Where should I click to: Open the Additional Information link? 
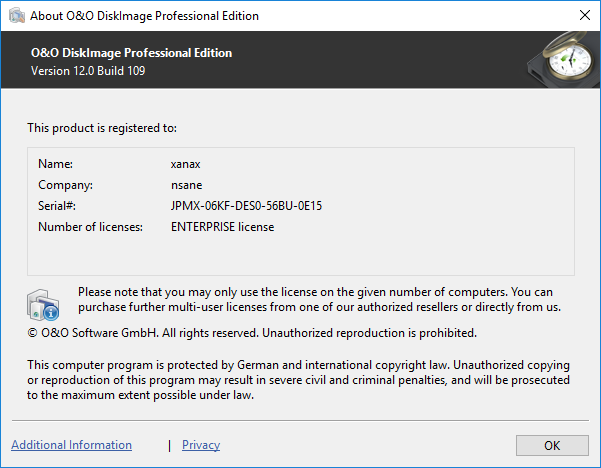(71, 445)
